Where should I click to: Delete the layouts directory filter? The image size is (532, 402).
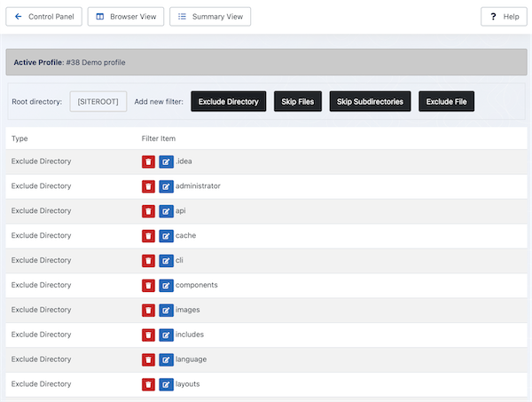[148, 384]
